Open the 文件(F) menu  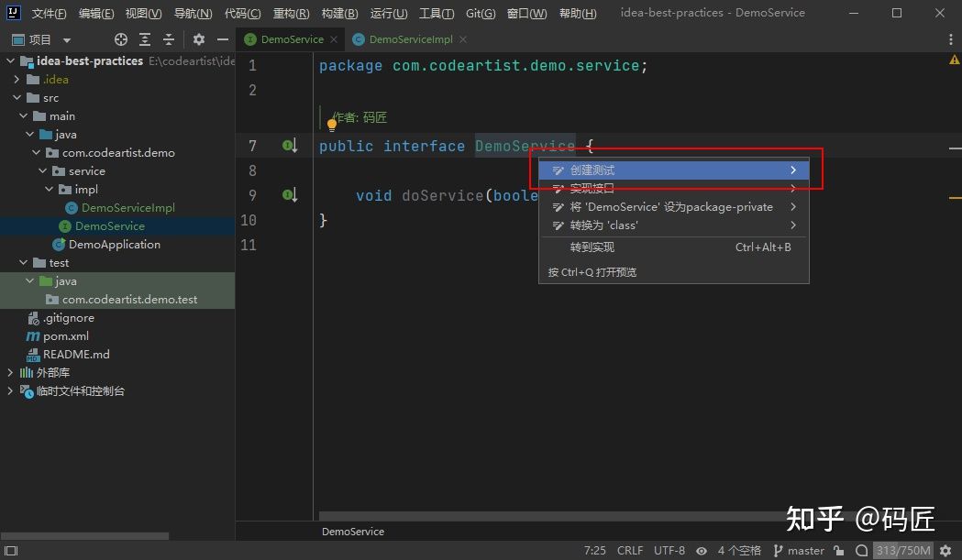(x=50, y=13)
